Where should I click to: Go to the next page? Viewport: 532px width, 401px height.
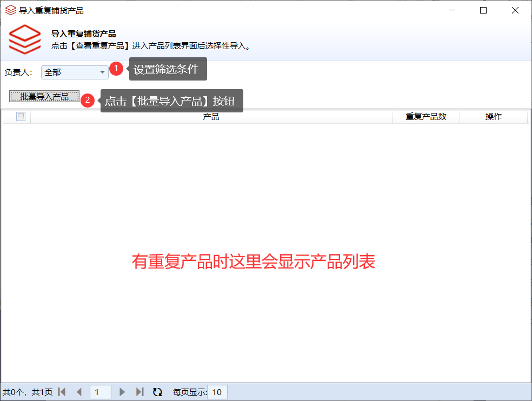[x=122, y=392]
